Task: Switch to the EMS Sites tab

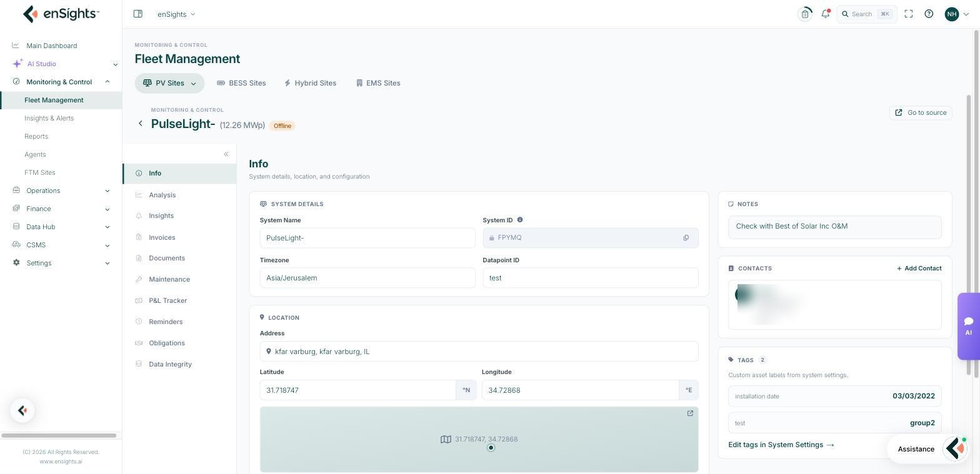Action: point(378,83)
